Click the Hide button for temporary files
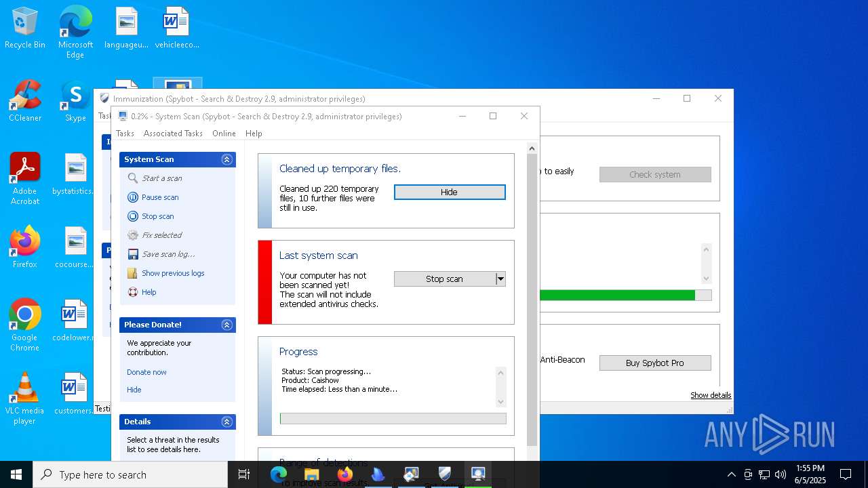The width and height of the screenshot is (868, 488). (x=450, y=192)
